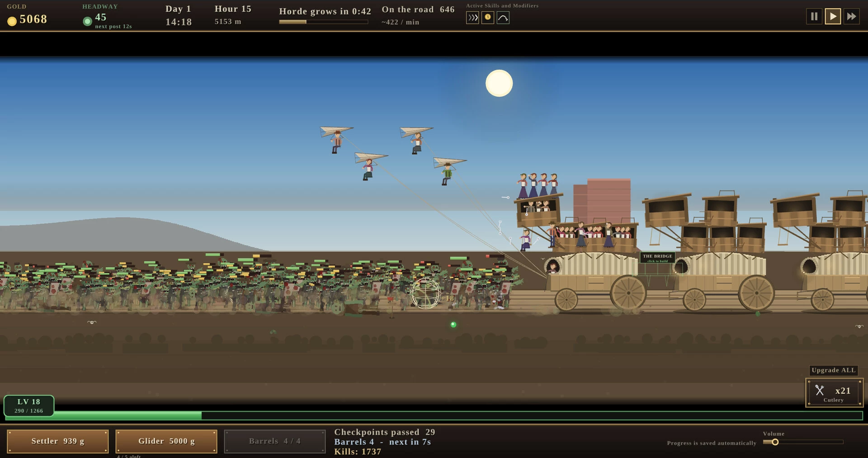
Task: Click the Headway value 45
Action: (100, 17)
